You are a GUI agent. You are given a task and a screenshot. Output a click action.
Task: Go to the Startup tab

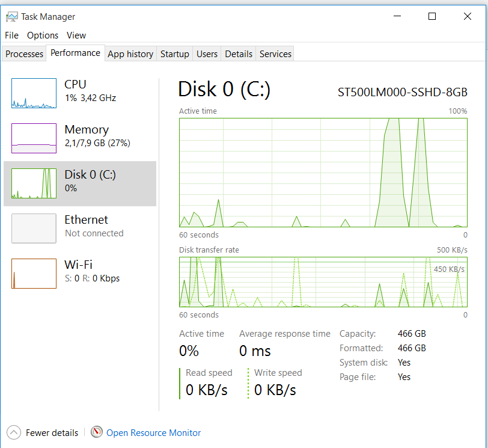pyautogui.click(x=175, y=54)
